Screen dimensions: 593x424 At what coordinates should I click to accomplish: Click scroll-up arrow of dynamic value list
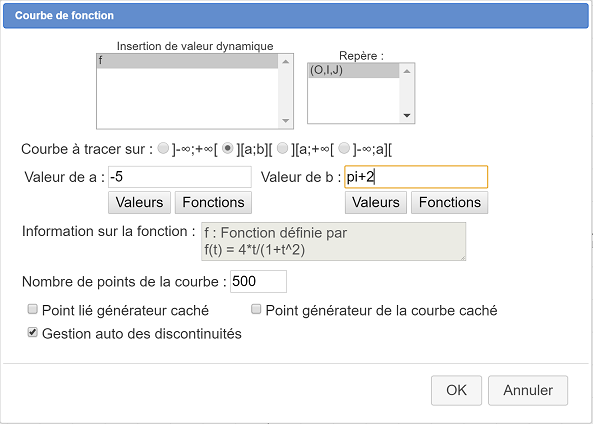(286, 61)
